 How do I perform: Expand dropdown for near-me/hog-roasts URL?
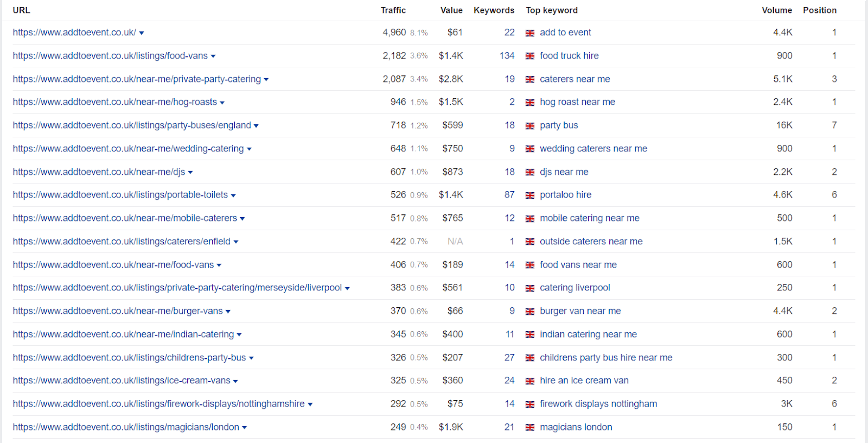(x=222, y=103)
